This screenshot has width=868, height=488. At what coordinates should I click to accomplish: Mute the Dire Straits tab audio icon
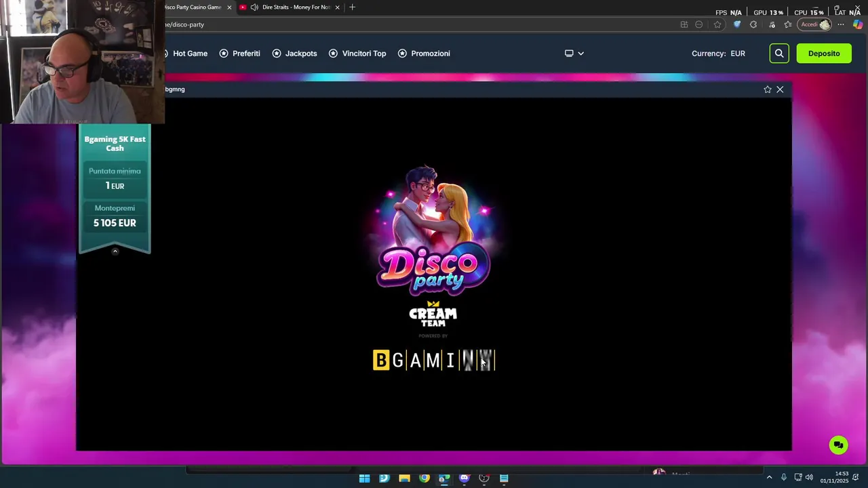[x=254, y=7]
